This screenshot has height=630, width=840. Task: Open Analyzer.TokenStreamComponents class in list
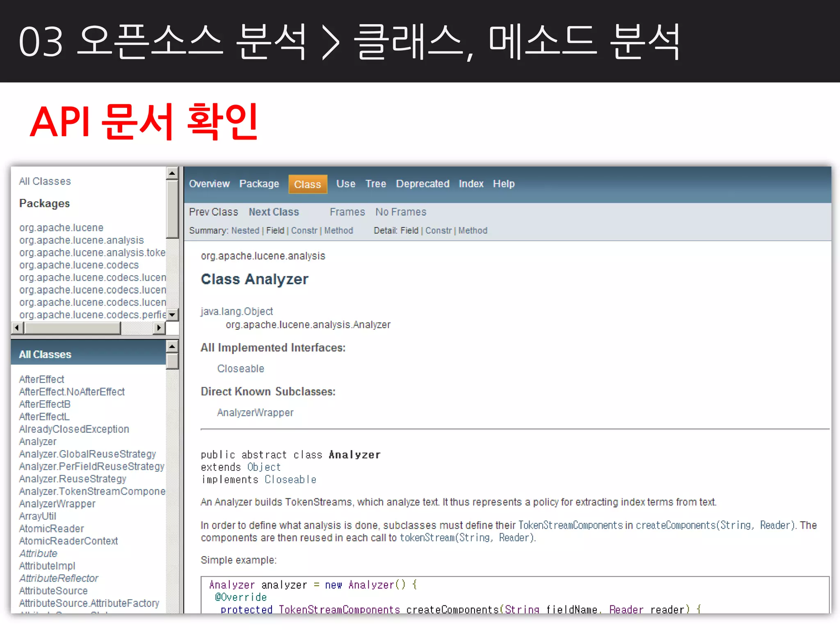point(92,491)
